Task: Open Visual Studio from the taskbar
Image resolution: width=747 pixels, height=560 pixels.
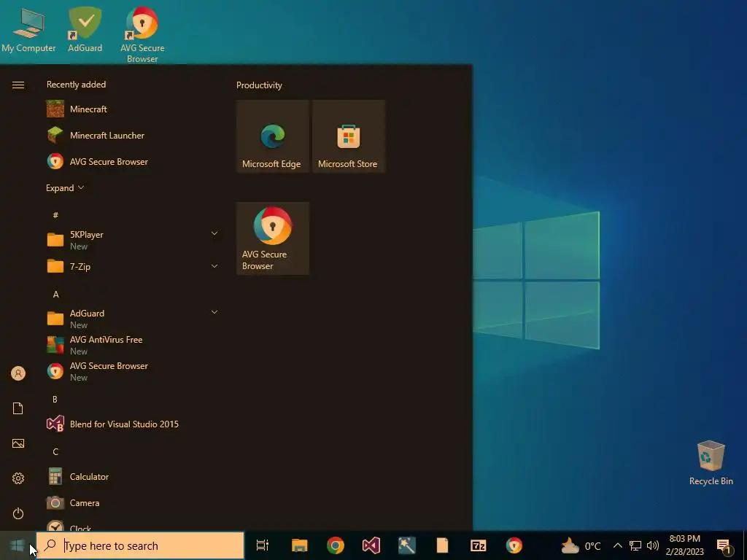Action: (371, 545)
